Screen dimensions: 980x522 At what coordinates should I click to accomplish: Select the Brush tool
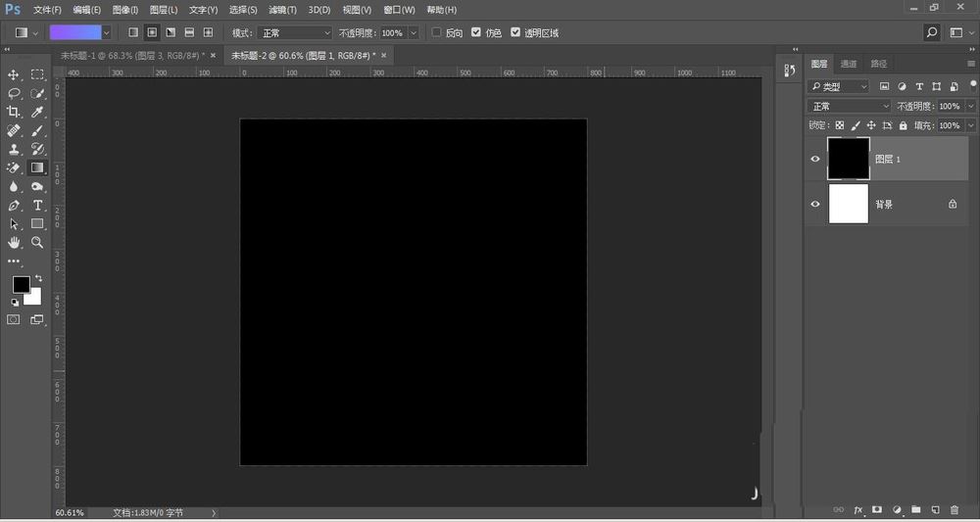(x=37, y=130)
